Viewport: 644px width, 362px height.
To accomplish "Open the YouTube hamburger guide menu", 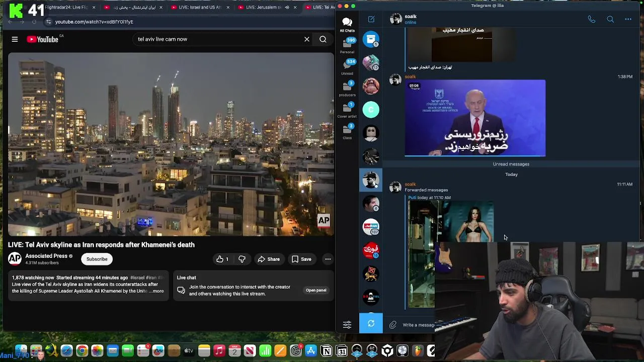I will [15, 39].
